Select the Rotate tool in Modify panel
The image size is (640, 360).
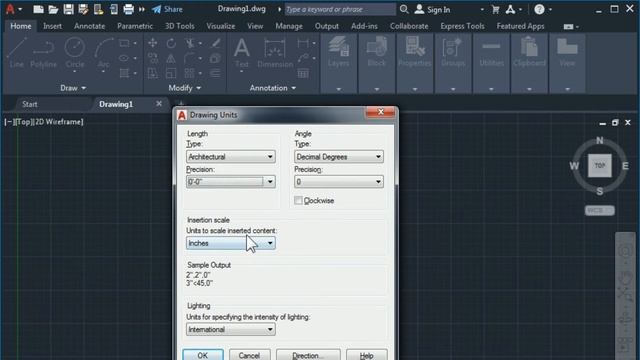click(x=171, y=43)
